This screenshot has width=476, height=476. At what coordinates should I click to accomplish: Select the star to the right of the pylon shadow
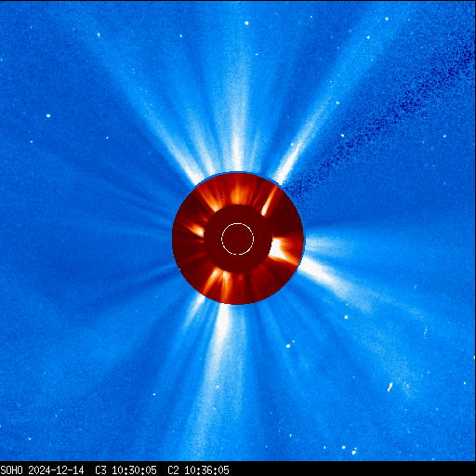pyautogui.click(x=444, y=136)
